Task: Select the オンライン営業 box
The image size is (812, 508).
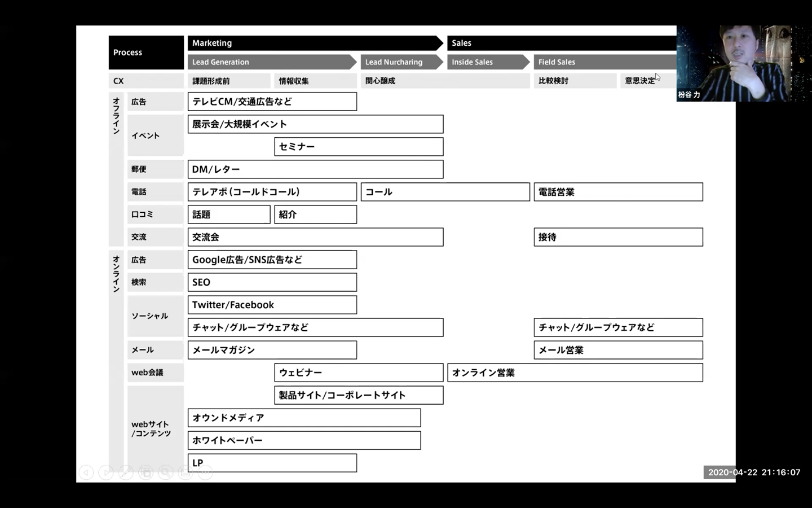Action: point(575,373)
